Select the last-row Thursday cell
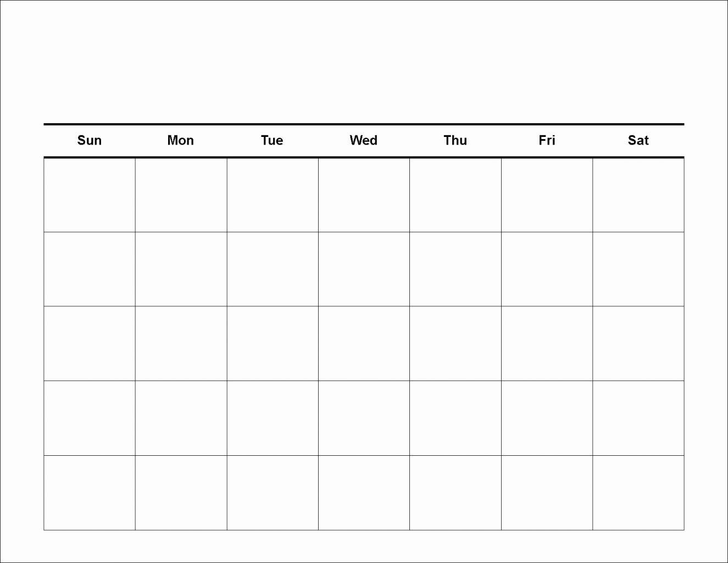Image resolution: width=728 pixels, height=563 pixels. pyautogui.click(x=455, y=493)
